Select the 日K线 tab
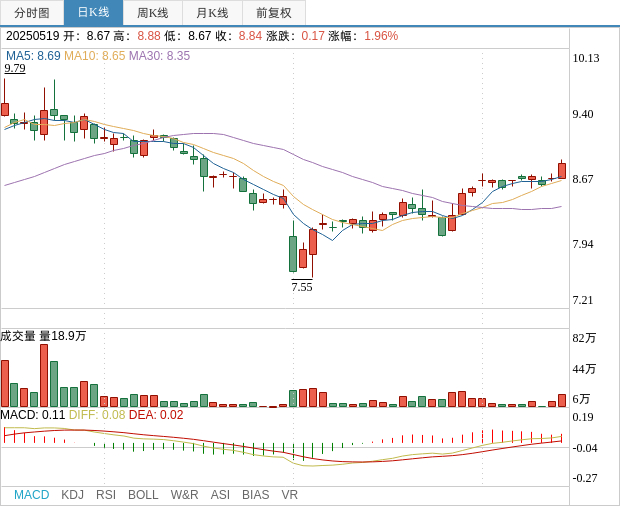This screenshot has width=620, height=506. 93,13
